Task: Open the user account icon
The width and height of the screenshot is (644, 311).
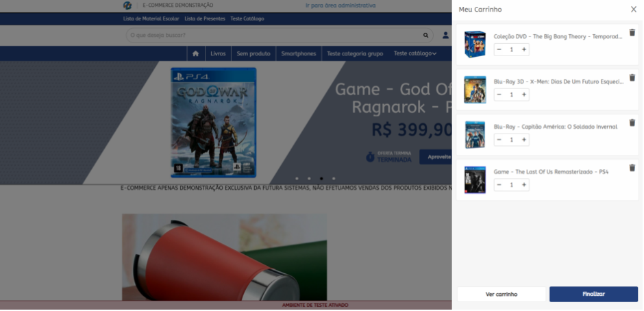Action: 445,36
